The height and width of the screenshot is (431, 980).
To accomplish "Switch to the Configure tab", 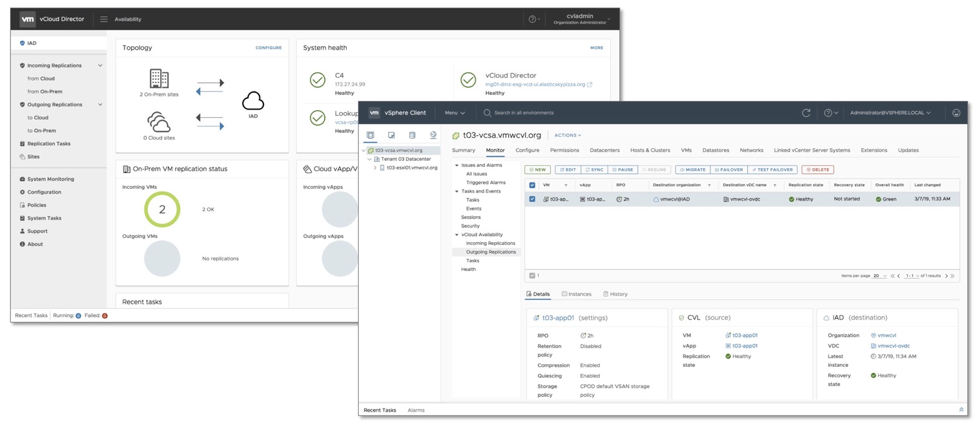I will 527,150.
